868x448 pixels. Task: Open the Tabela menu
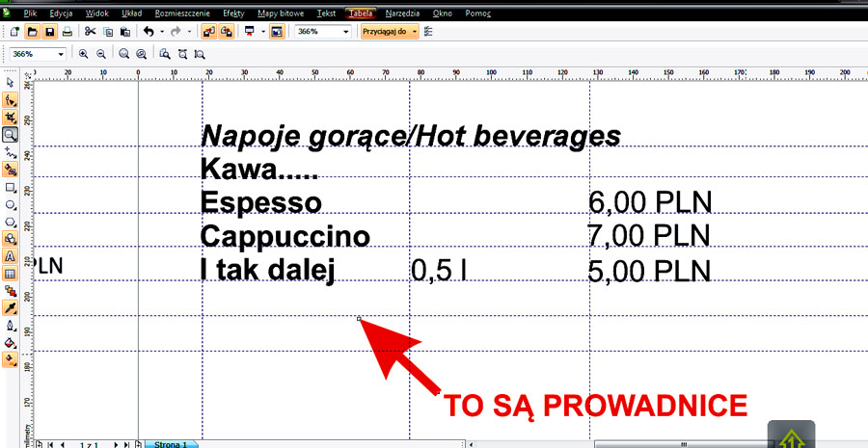click(x=361, y=13)
